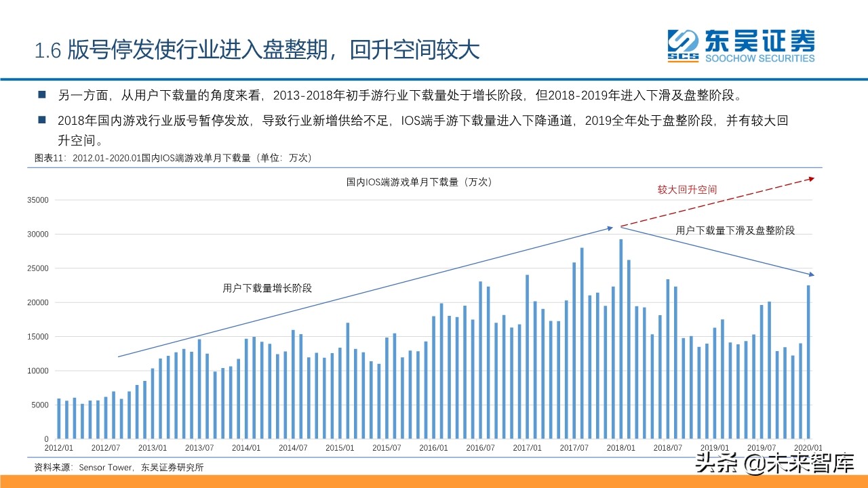Click the 2014/07 x-axis label

(x=293, y=448)
